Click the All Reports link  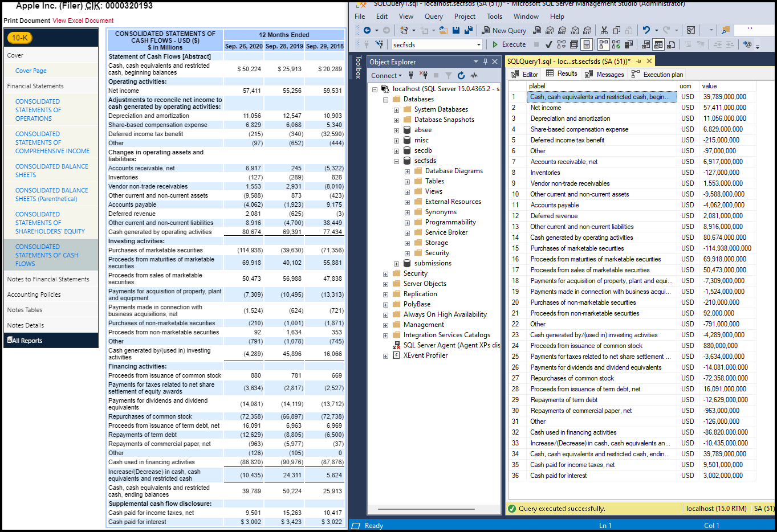point(25,341)
